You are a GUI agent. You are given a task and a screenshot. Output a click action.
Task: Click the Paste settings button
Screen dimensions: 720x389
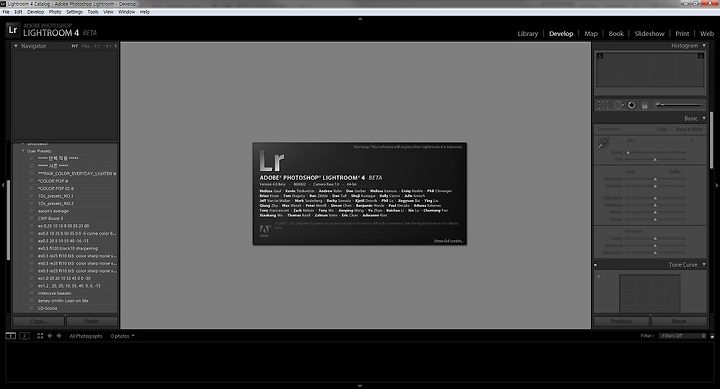(x=91, y=321)
